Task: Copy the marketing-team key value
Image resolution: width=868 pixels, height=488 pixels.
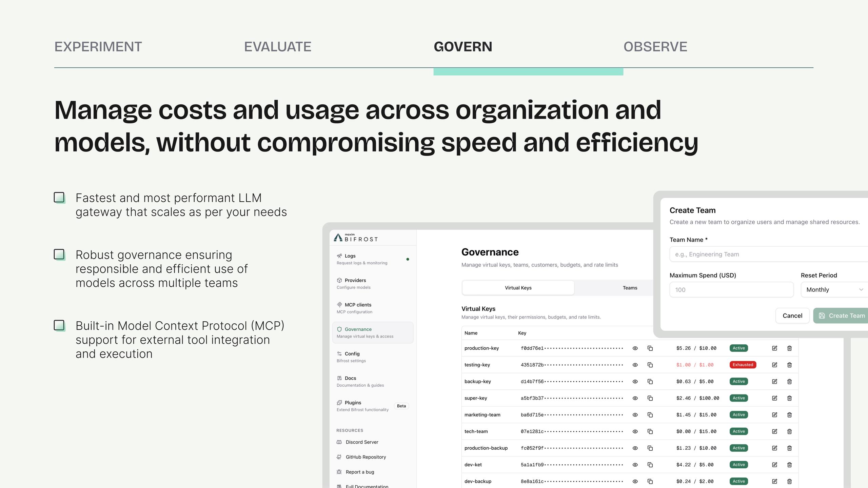Action: pyautogui.click(x=650, y=415)
